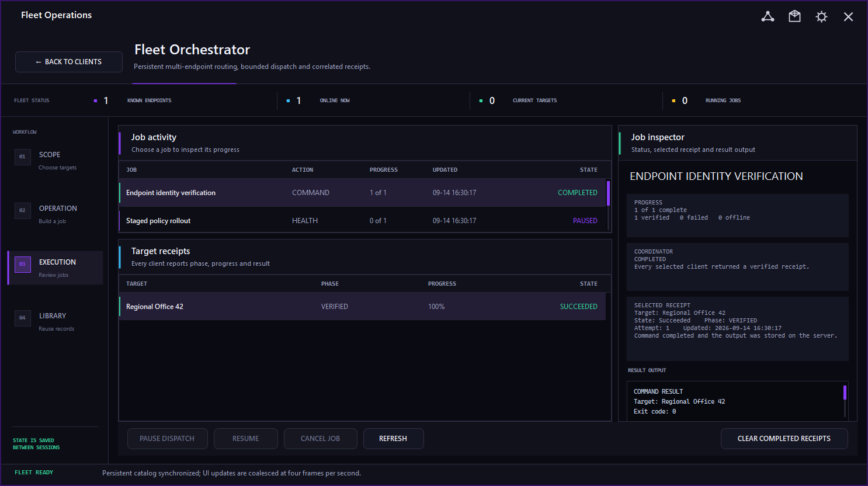The image size is (868, 486).
Task: Click the PHASE column header
Action: click(330, 284)
